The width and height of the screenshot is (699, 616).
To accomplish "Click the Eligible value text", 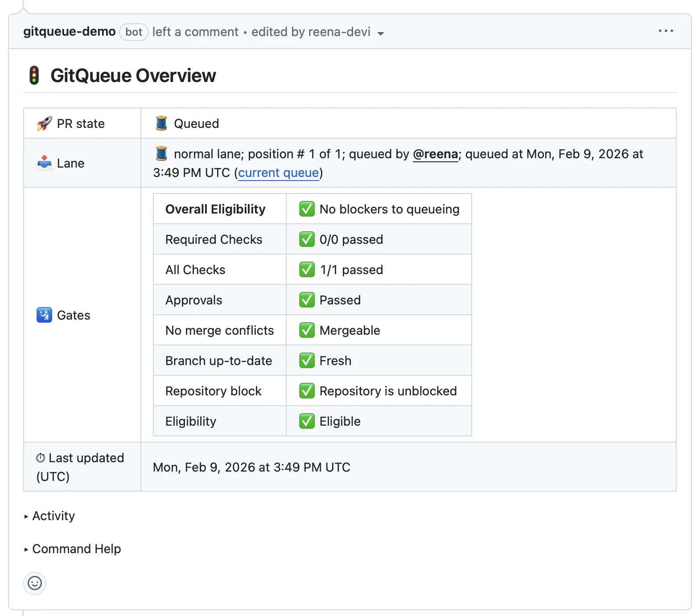I will [340, 421].
